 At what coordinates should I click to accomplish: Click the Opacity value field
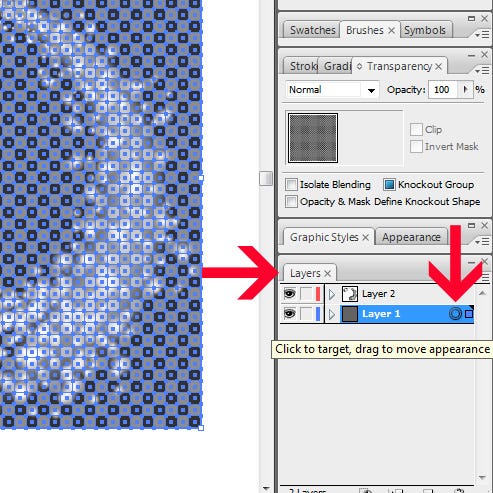443,89
